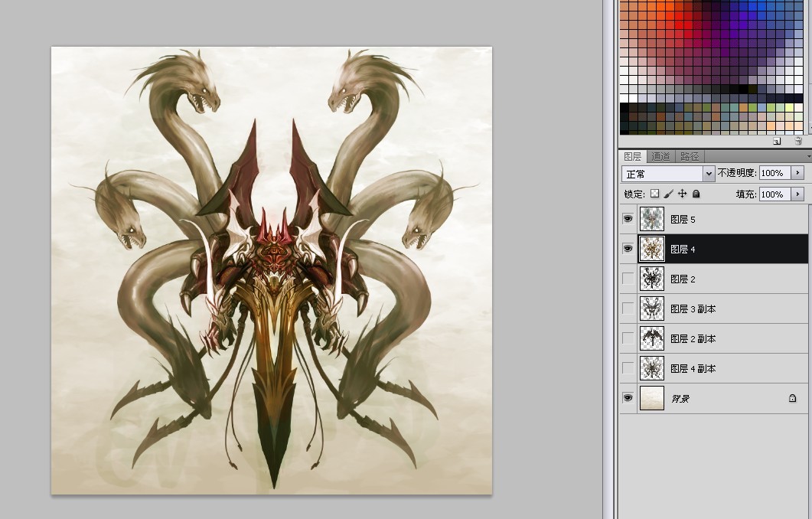Image resolution: width=812 pixels, height=519 pixels.
Task: Click the lock image pixels brush icon
Action: coord(669,194)
